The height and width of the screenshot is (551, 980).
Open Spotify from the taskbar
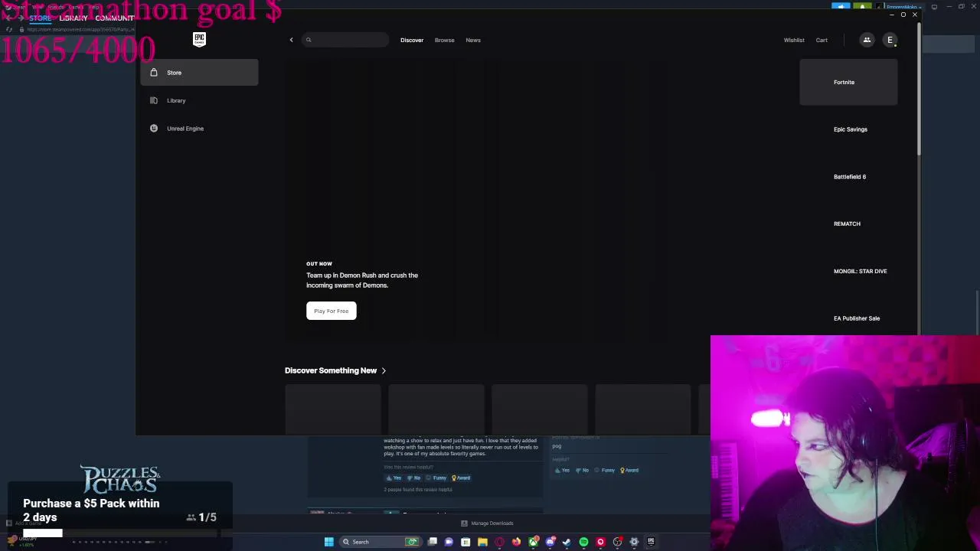583,542
